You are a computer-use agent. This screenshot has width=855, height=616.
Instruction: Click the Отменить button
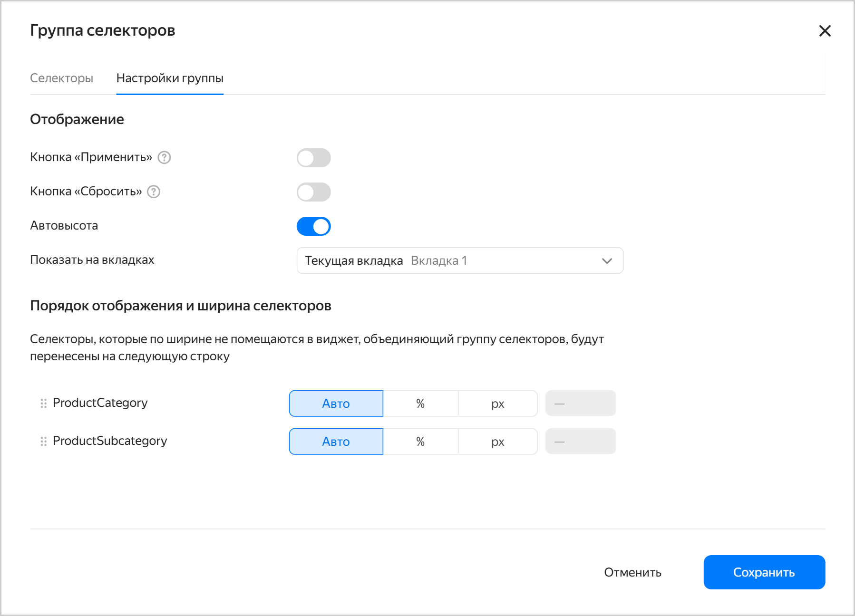(632, 572)
